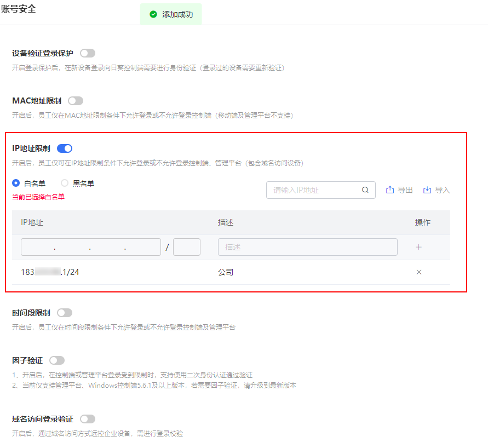Click the subnet mask field after slash
488x448 pixels.
pos(187,247)
